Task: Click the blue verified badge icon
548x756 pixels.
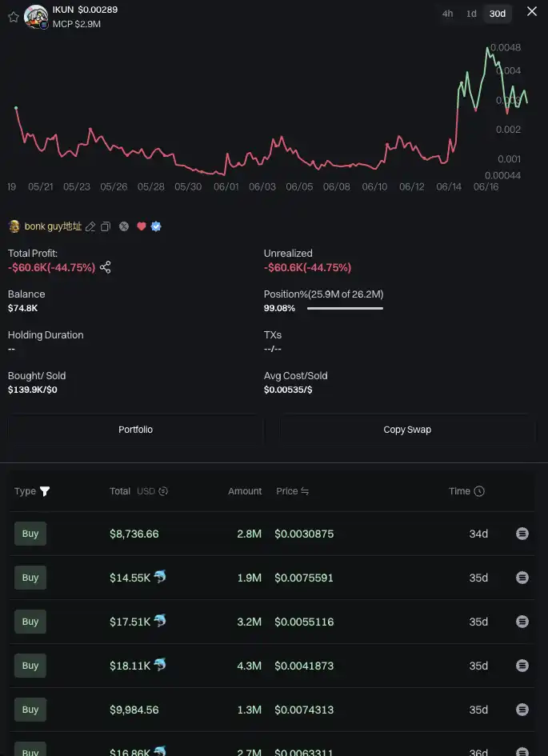Action: click(156, 226)
